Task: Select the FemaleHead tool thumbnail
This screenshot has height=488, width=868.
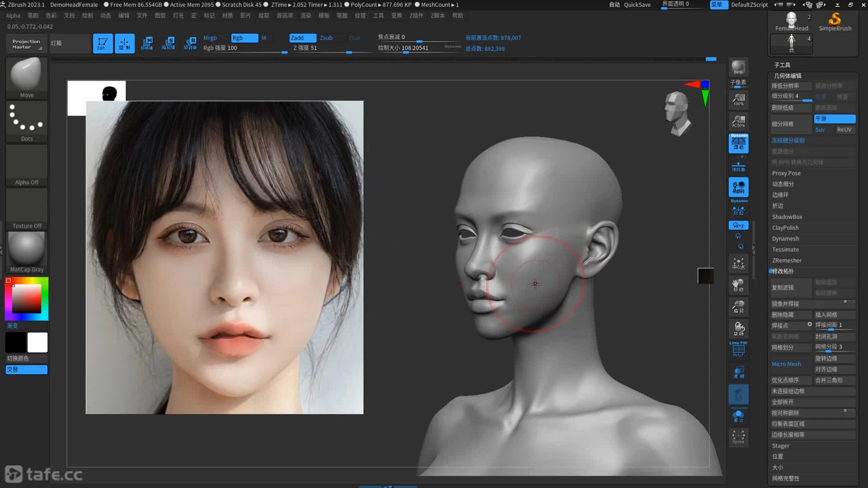Action: click(791, 22)
